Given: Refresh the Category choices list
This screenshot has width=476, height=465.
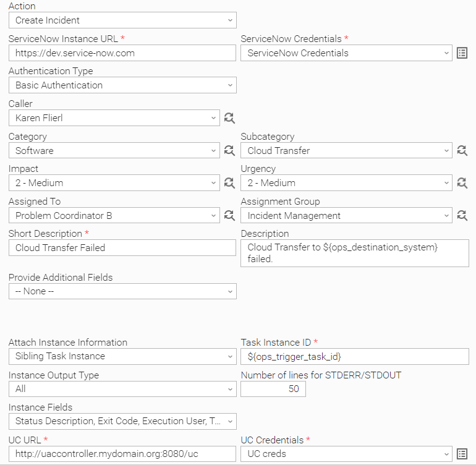Looking at the screenshot, I should point(229,150).
